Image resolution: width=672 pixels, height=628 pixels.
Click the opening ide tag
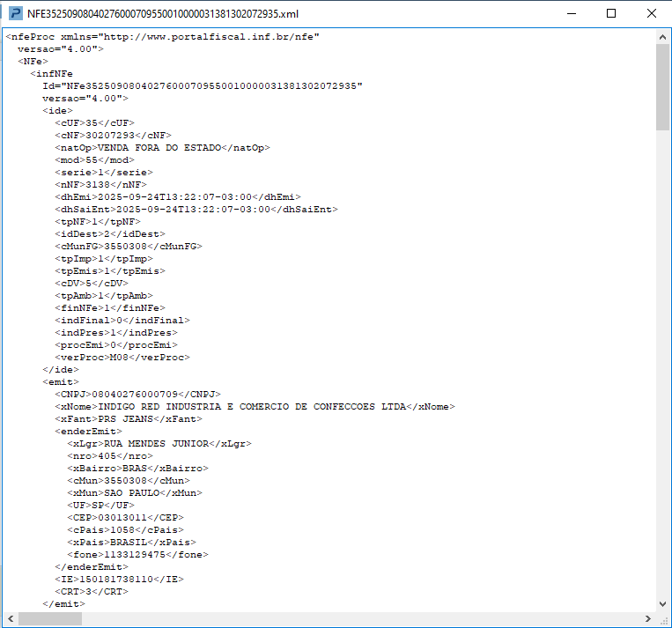pos(57,111)
